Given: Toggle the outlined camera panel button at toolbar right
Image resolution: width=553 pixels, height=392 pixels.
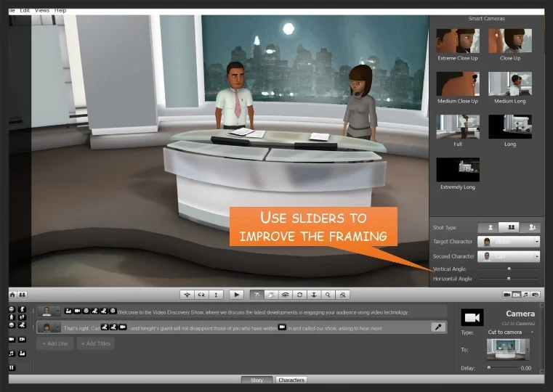Looking at the screenshot, I should pyautogui.click(x=517, y=295).
